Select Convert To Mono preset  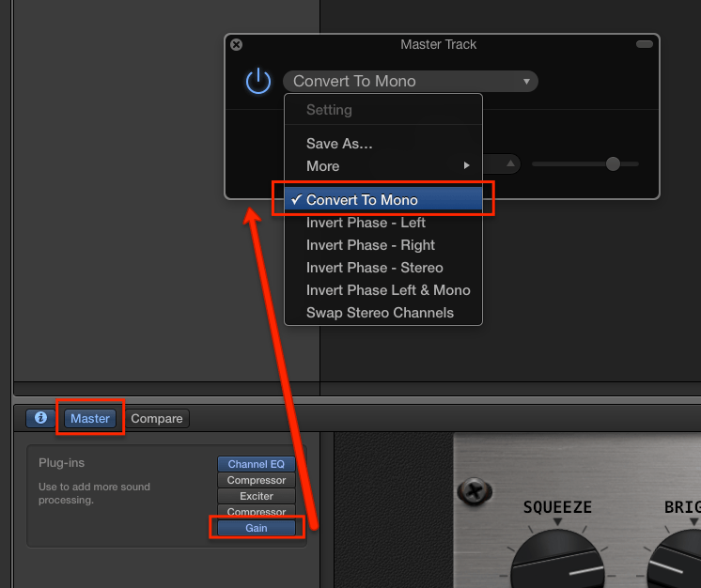383,200
